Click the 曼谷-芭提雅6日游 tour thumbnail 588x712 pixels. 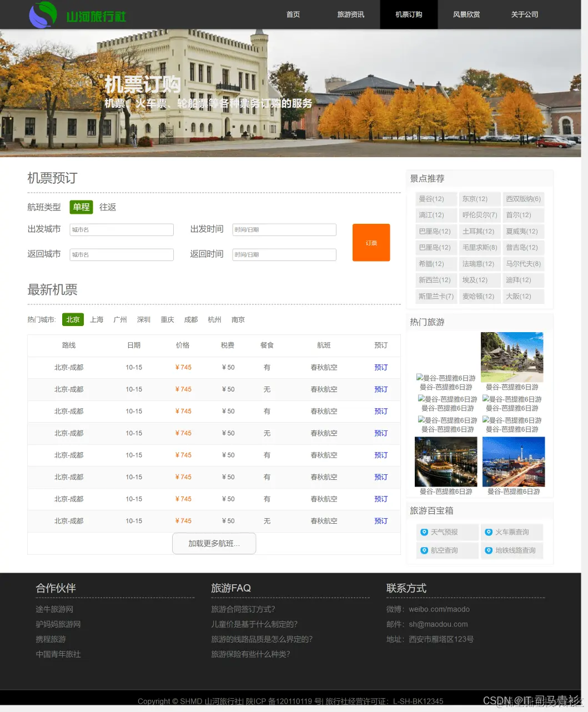click(x=511, y=356)
